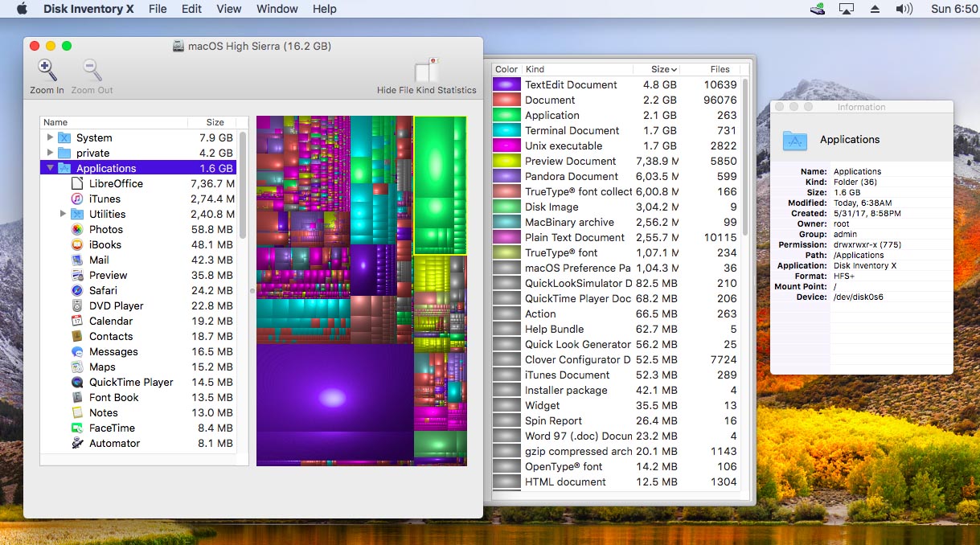
Task: Expand the private folder triangle
Action: 50,153
